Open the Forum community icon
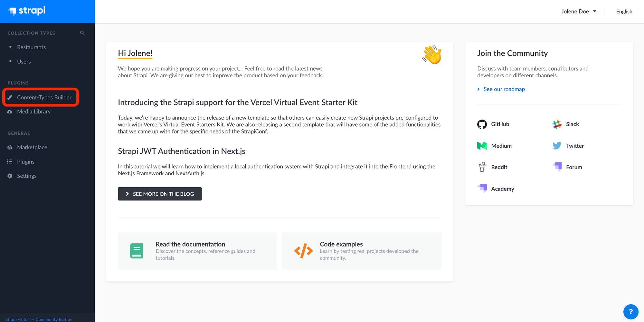 coord(557,167)
